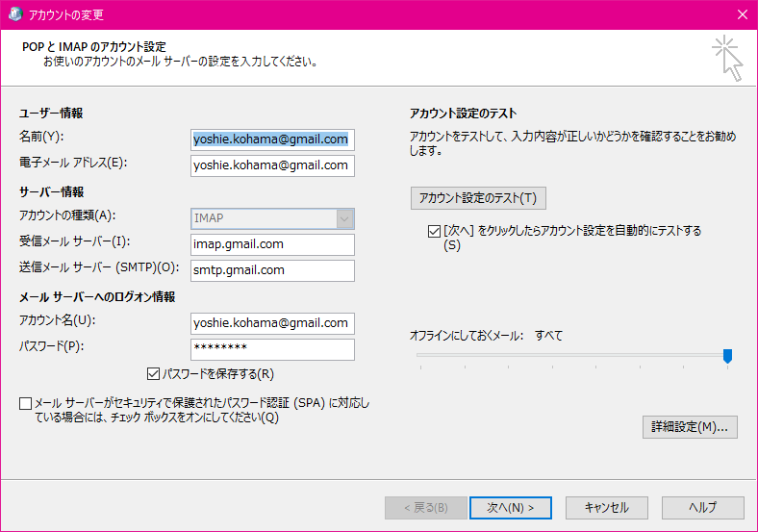Uncheck automatic account test on clicking 次へ
This screenshot has width=758, height=532.
(x=434, y=231)
